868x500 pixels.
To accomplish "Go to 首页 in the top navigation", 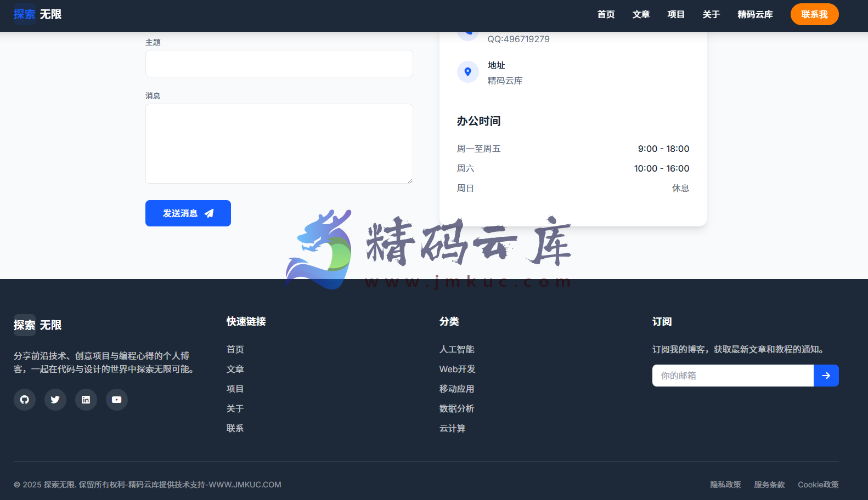I will tap(606, 14).
